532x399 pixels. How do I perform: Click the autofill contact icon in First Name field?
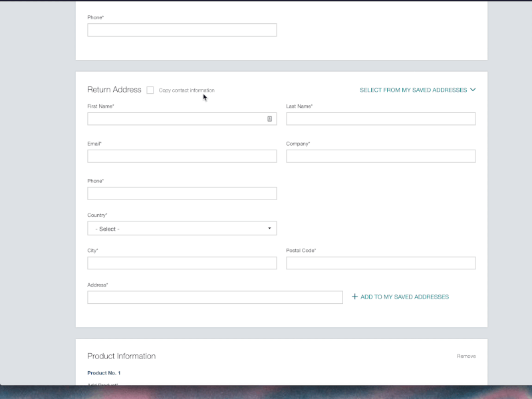tap(269, 118)
